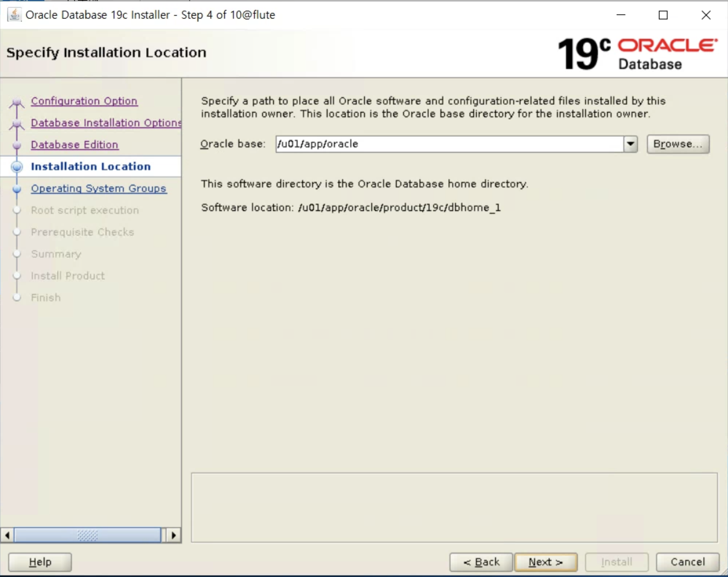
Task: Click the sidebar scrollbar left arrow
Action: [7, 535]
